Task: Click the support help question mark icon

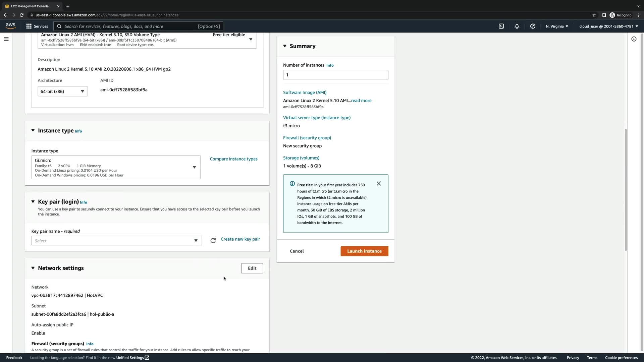Action: tap(533, 26)
